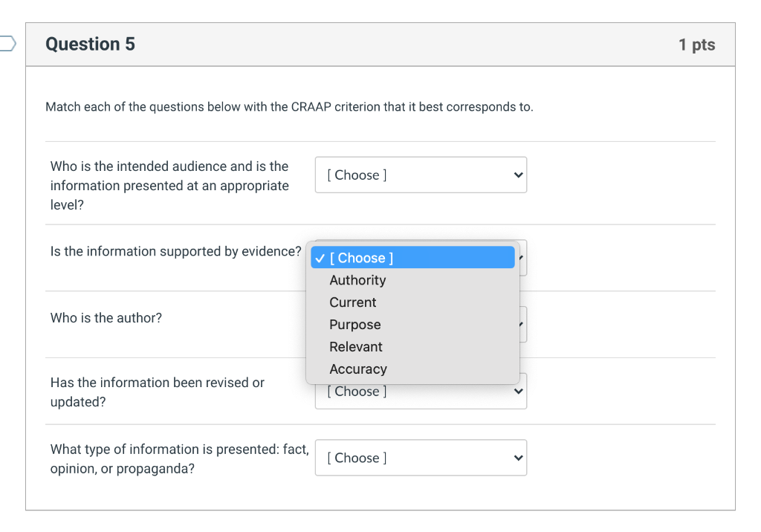Image resolution: width=761 pixels, height=532 pixels.
Task: Click the chevron arrow on the revised or updated dropdown
Action: [x=518, y=392]
